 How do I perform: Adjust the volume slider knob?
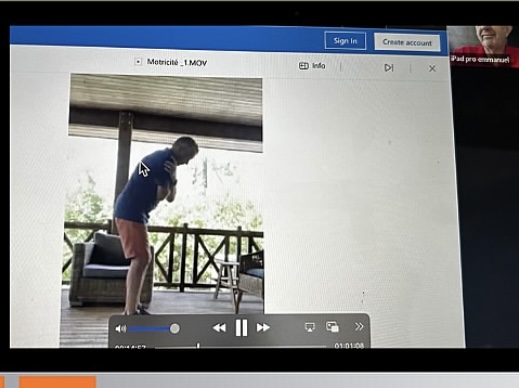[x=174, y=329]
